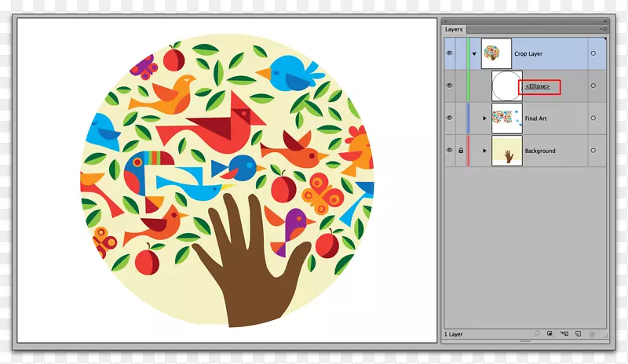Collapse the Crop Layer disclosure triangle

tap(474, 53)
